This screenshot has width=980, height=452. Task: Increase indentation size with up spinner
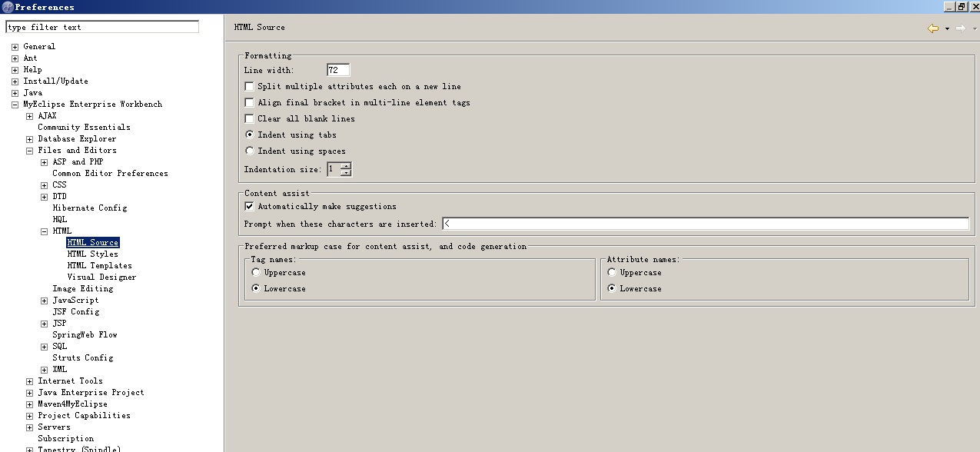click(x=346, y=165)
